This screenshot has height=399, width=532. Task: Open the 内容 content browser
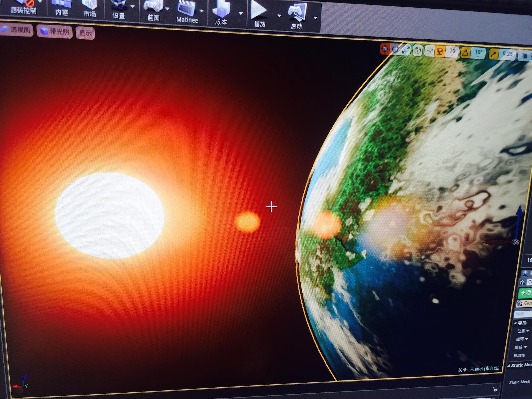tap(62, 8)
